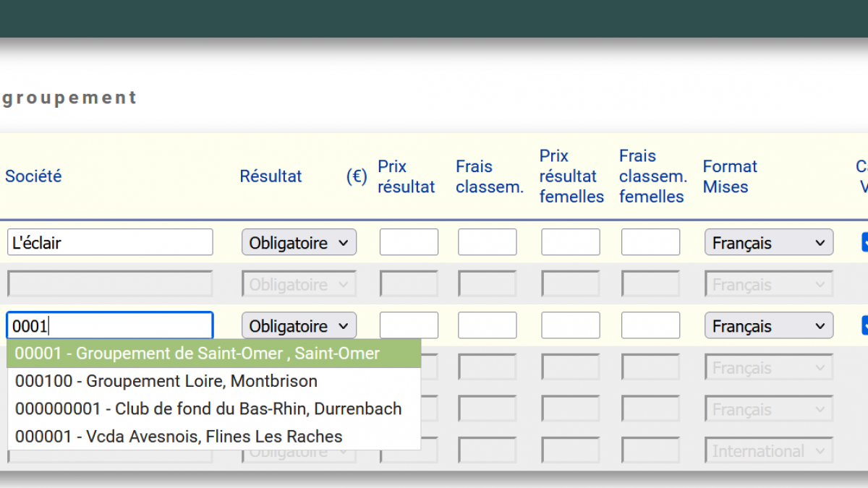This screenshot has width=868, height=488.
Task: Focus Prix résultat femelles in L'éclair row
Action: (570, 242)
